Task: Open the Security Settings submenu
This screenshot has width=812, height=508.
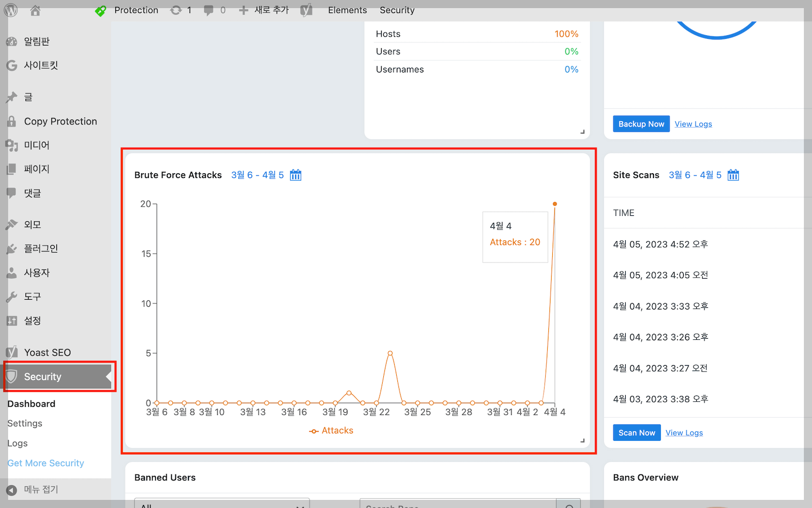Action: tap(25, 424)
